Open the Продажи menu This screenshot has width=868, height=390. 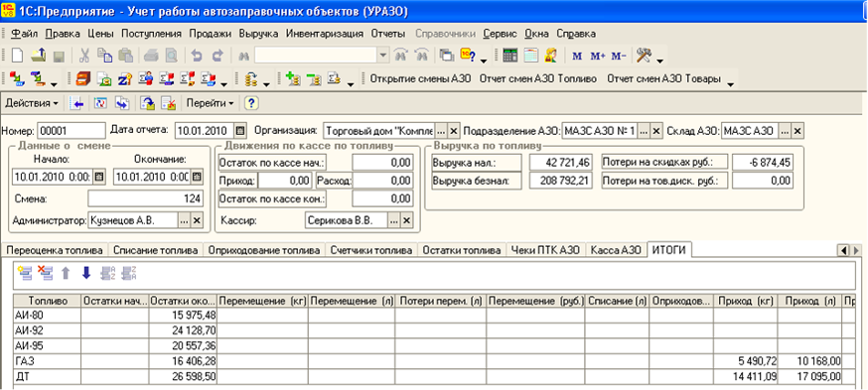coord(211,34)
